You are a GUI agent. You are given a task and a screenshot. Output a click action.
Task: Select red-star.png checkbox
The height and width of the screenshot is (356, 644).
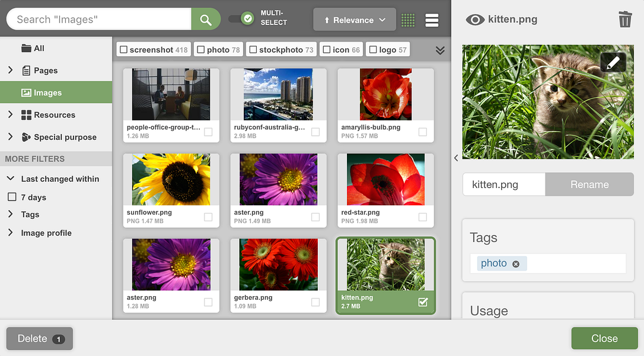(x=423, y=217)
